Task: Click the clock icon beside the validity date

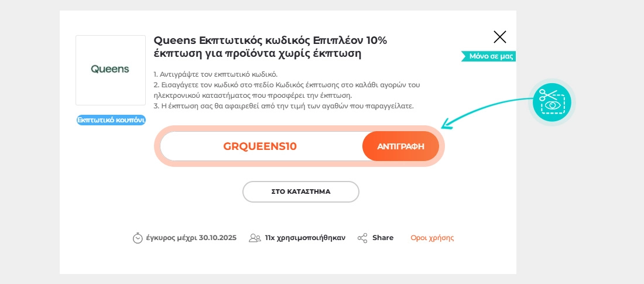Action: click(138, 238)
